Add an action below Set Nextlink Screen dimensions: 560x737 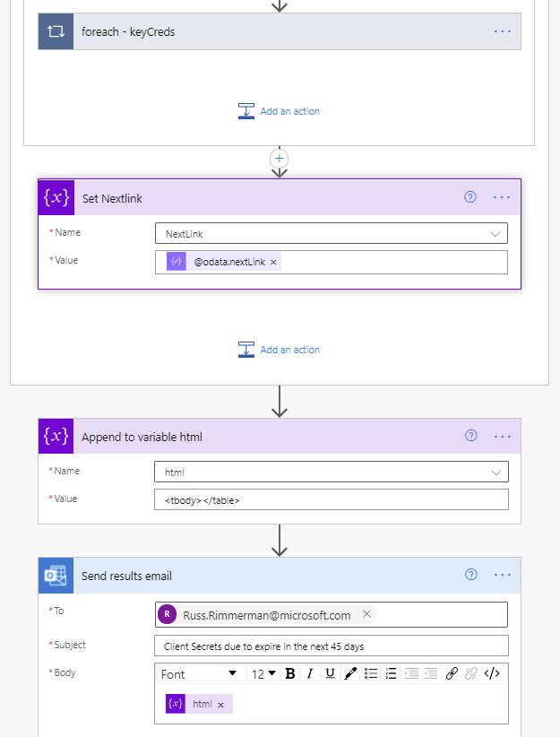point(279,350)
